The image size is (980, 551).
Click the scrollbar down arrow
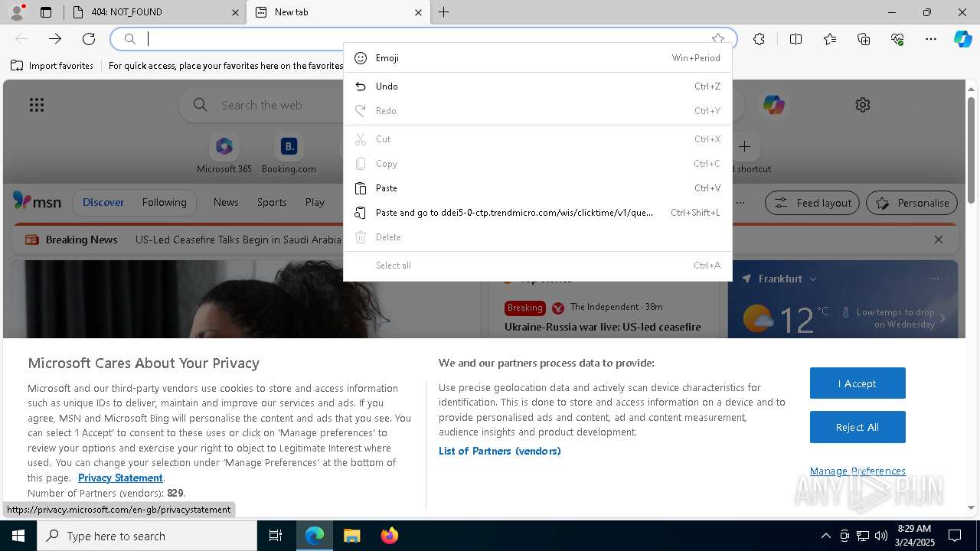click(x=972, y=507)
